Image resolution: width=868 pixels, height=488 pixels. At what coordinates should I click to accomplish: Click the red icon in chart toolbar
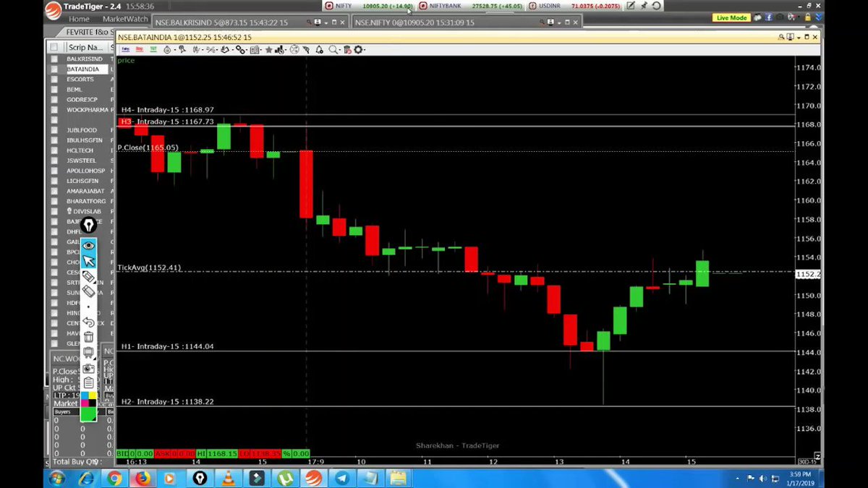tap(139, 50)
